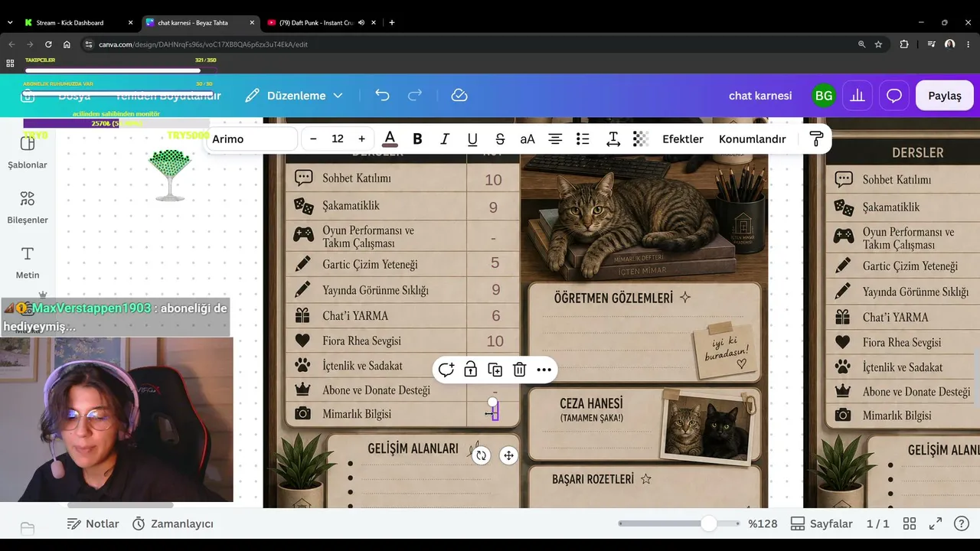Open the Bileşenler sidebar panel
The width and height of the screenshot is (980, 551).
(x=28, y=207)
